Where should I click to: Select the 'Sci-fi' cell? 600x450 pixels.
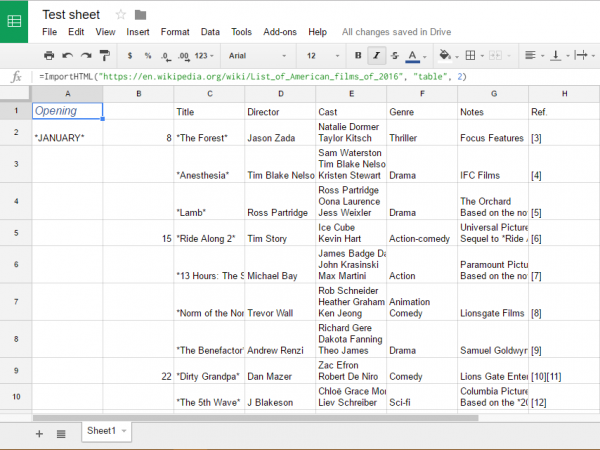pyautogui.click(x=422, y=397)
